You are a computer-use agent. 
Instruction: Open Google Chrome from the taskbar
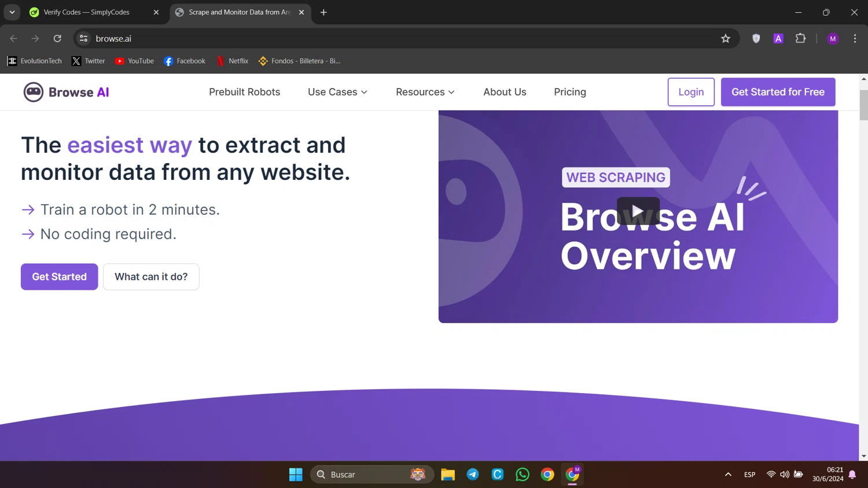(x=547, y=475)
